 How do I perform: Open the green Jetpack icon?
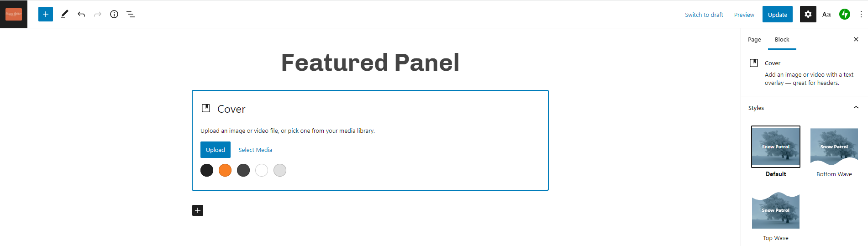845,14
